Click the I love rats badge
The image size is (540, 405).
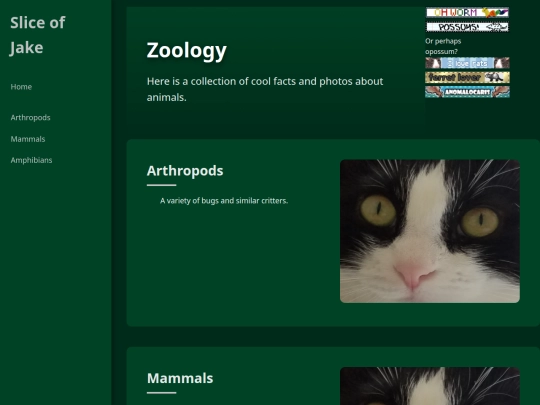coord(467,63)
